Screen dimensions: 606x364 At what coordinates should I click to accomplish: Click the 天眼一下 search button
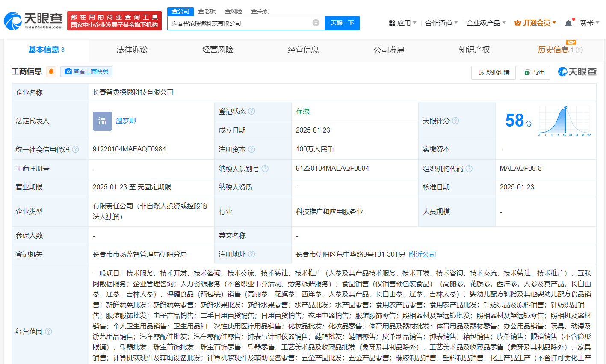point(342,23)
